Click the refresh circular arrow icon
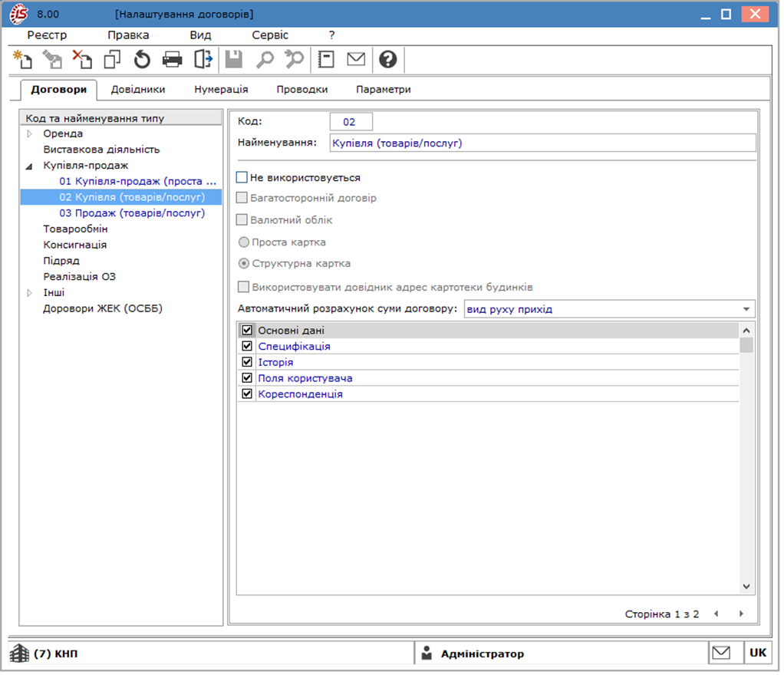This screenshot has height=675, width=784. click(142, 60)
